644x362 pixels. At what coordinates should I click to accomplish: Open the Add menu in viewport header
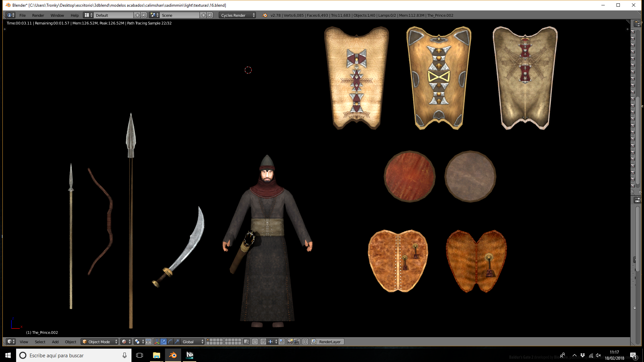click(55, 342)
